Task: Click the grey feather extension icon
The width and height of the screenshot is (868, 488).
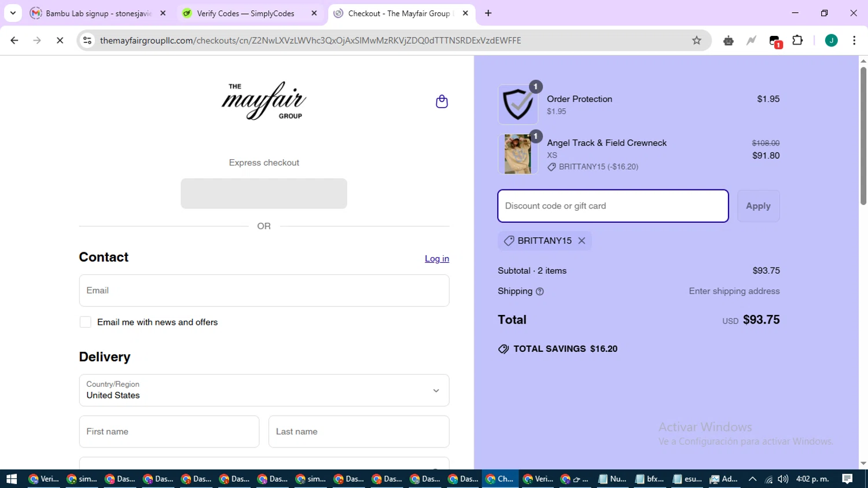Action: (x=751, y=41)
